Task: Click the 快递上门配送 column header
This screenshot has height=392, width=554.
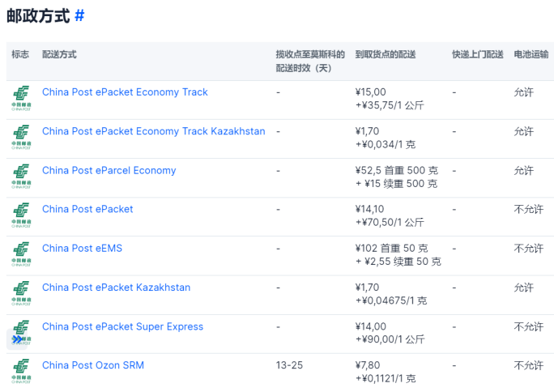Action: pyautogui.click(x=478, y=54)
